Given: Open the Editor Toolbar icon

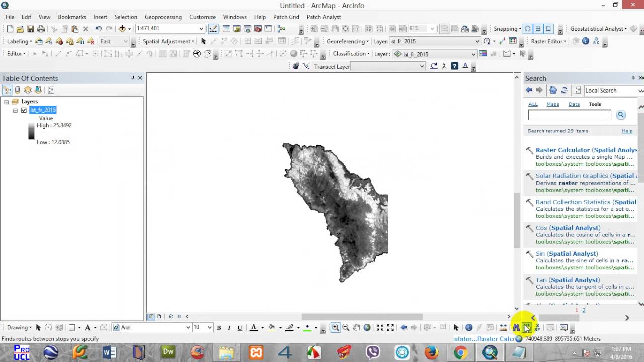Looking at the screenshot, I should tap(213, 29).
